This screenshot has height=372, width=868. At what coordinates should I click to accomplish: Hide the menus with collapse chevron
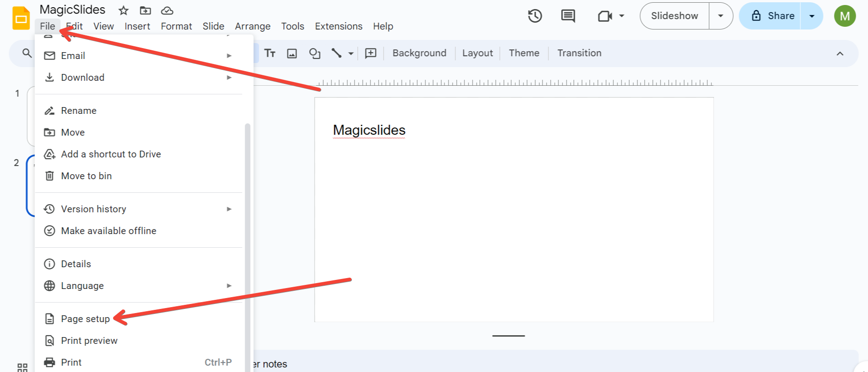point(840,54)
